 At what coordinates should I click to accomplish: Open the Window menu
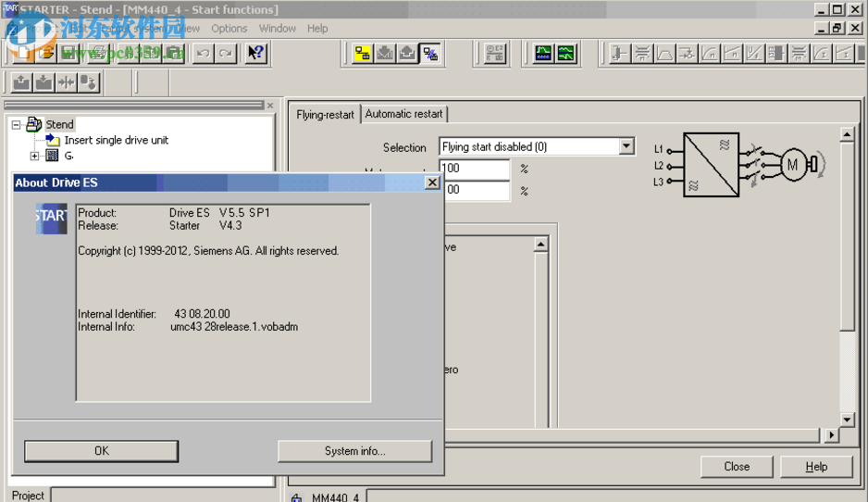[x=278, y=29]
